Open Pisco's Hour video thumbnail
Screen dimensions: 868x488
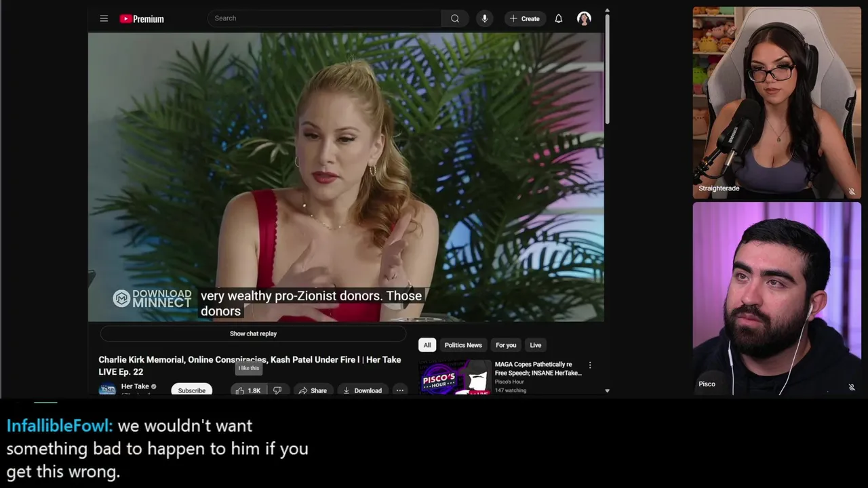click(x=454, y=377)
